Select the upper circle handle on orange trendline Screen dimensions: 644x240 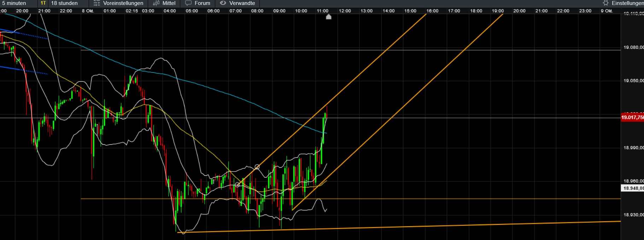(257, 167)
